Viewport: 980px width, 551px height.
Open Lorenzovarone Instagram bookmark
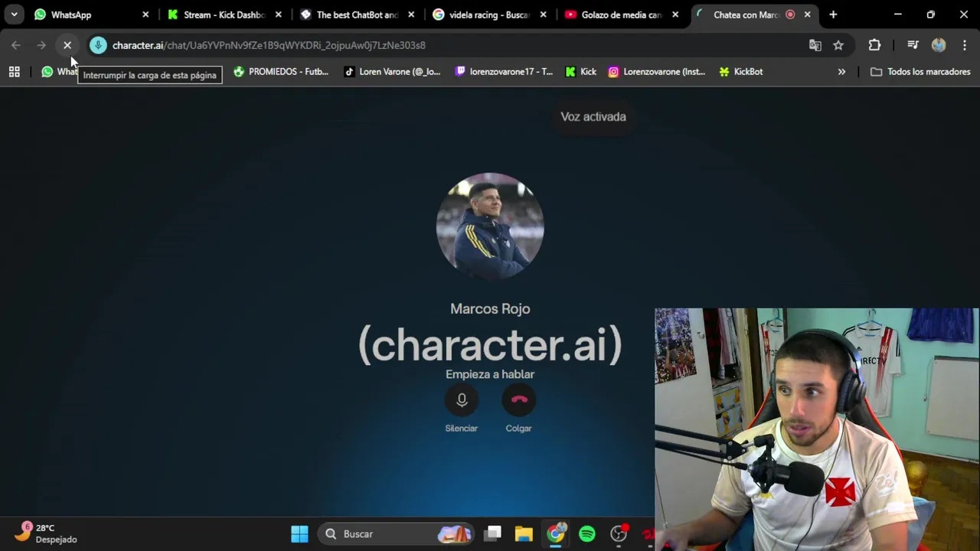point(656,72)
